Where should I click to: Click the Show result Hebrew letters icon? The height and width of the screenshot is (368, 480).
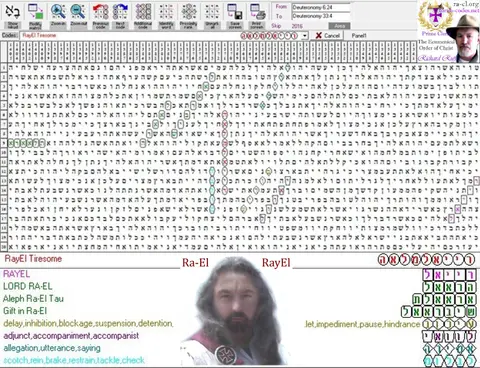(13, 15)
